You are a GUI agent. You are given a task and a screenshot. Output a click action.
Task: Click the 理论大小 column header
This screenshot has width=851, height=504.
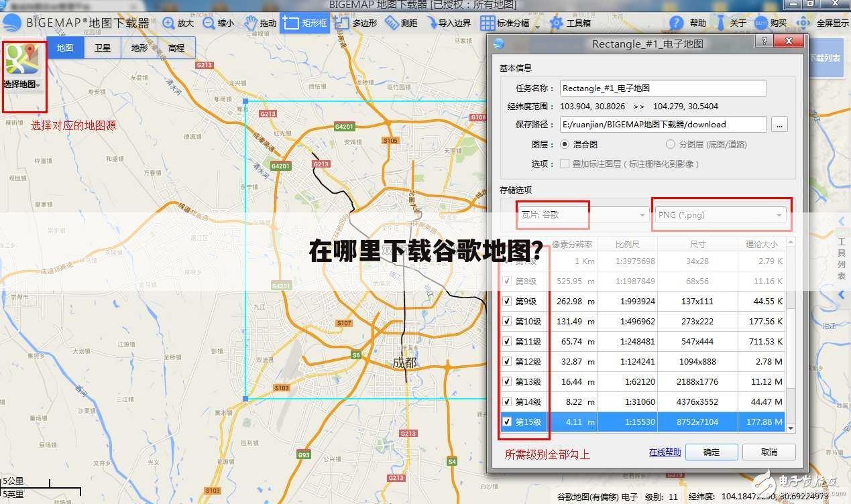tap(762, 244)
